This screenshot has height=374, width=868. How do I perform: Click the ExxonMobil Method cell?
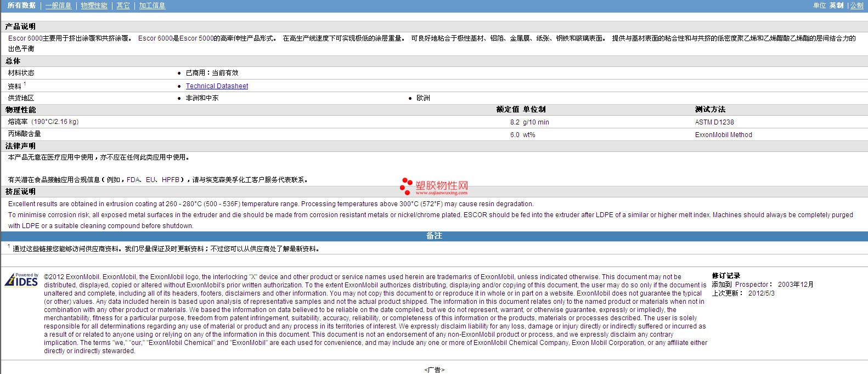point(723,135)
